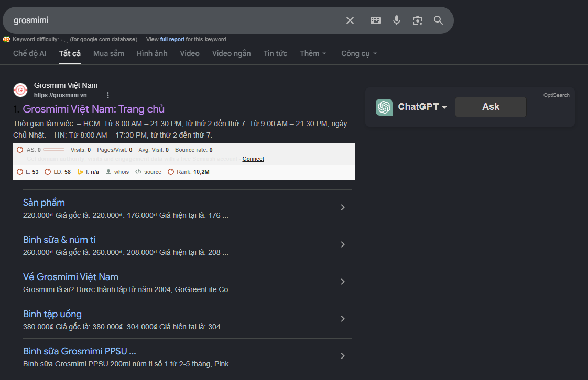Expand the Bình sữa & núm ti chevron
Image resolution: width=588 pixels, height=380 pixels.
tap(343, 244)
